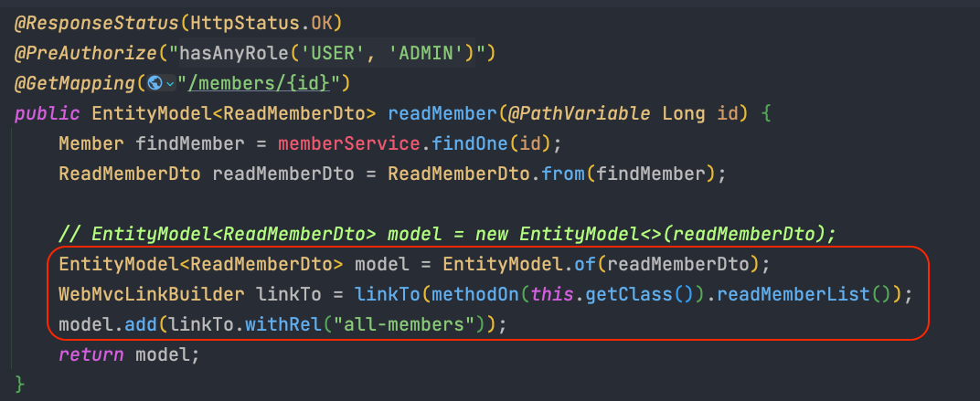
Task: Click the return keyword
Action: [x=91, y=354]
